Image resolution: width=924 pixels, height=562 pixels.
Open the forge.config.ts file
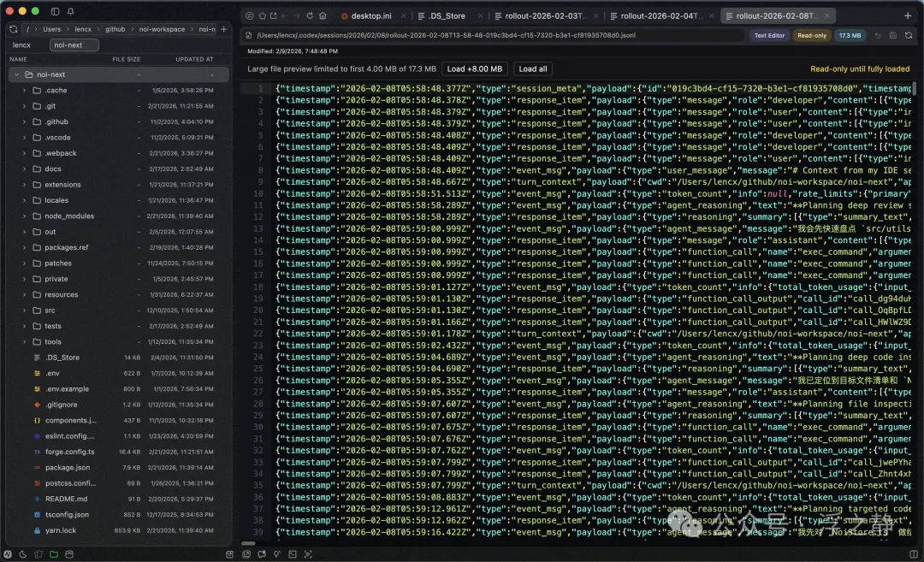coord(117,452)
